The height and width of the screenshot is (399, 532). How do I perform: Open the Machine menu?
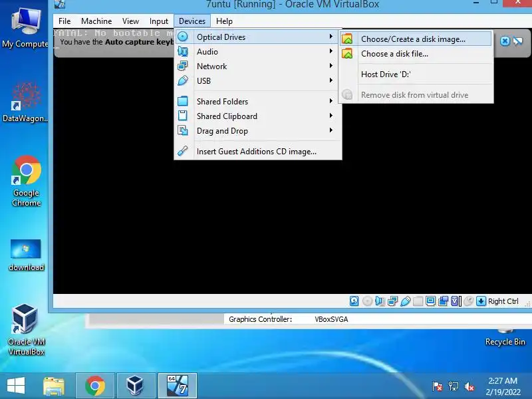point(96,21)
